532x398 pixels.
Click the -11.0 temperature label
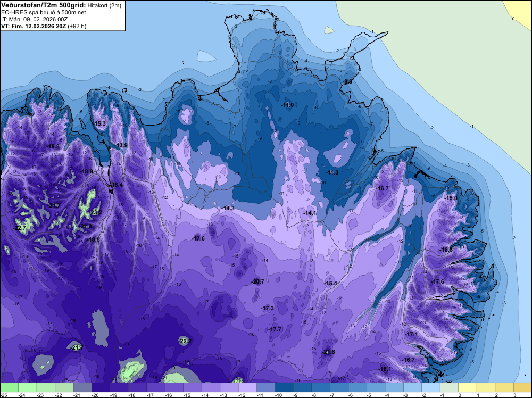click(287, 105)
